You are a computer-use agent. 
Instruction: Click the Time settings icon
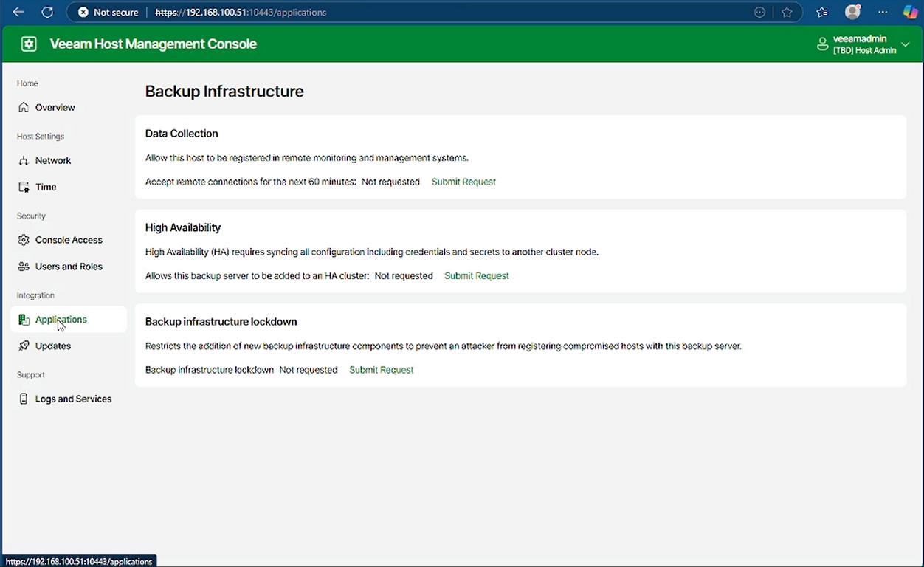coord(24,188)
